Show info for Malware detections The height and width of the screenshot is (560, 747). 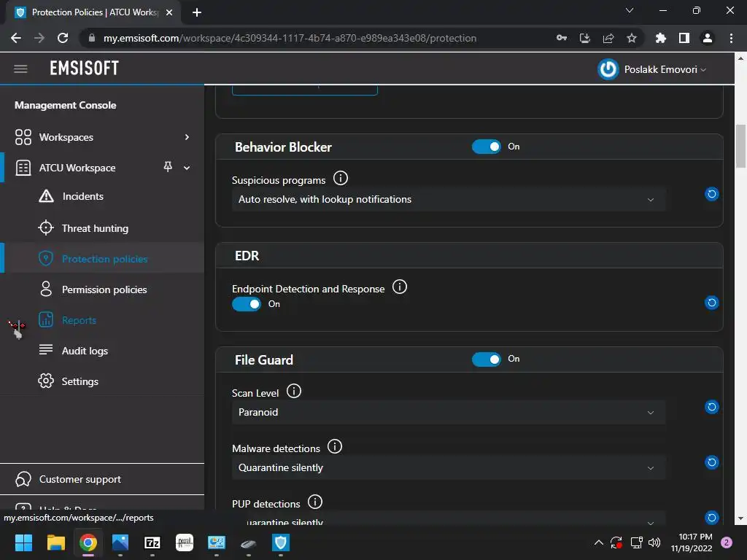pos(334,447)
